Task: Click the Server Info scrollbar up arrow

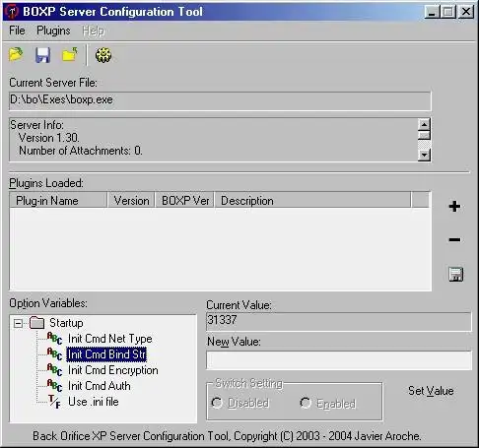Action: point(424,124)
